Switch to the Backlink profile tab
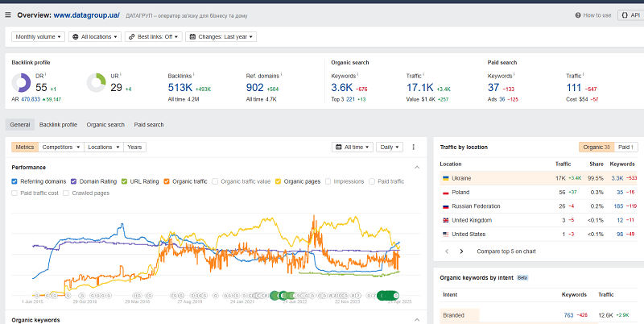Screen dimensions: 644x324 pos(58,125)
